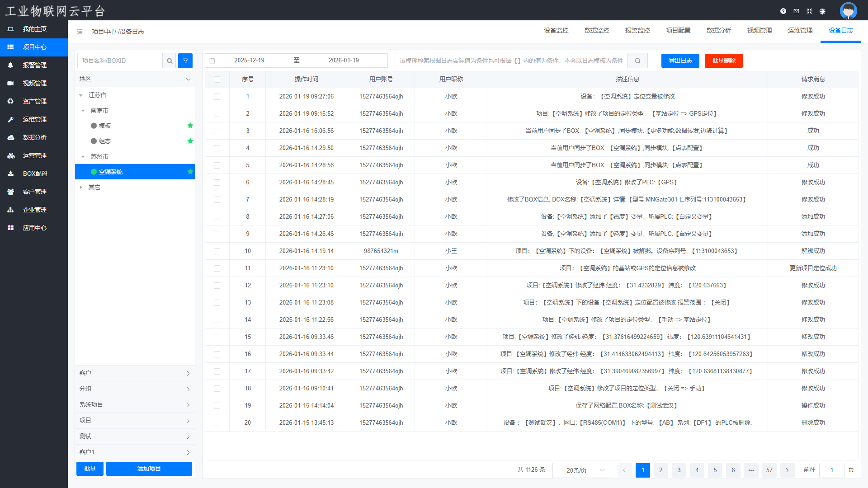
Task: Toggle fullscreen icon in top bar
Action: tap(809, 11)
